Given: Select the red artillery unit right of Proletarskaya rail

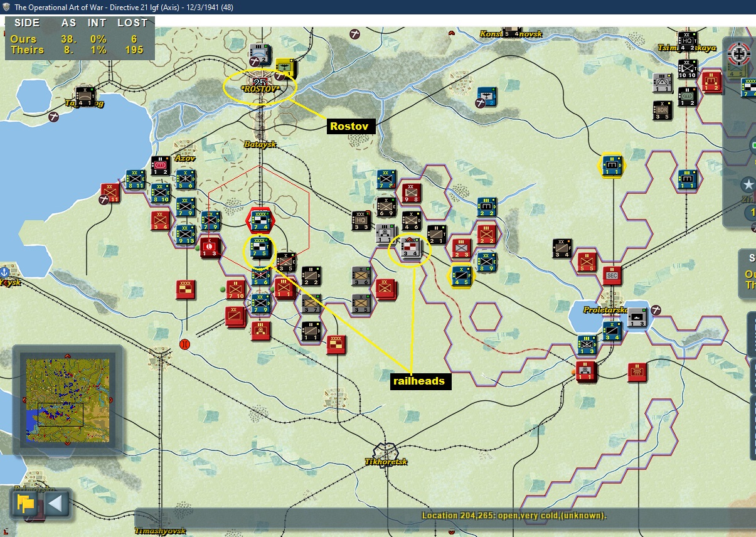Looking at the screenshot, I should click(637, 372).
